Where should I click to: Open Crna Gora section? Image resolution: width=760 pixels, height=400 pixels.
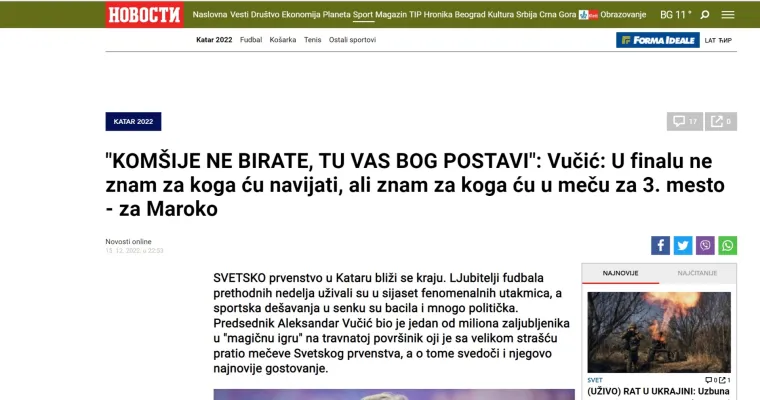[x=557, y=15]
